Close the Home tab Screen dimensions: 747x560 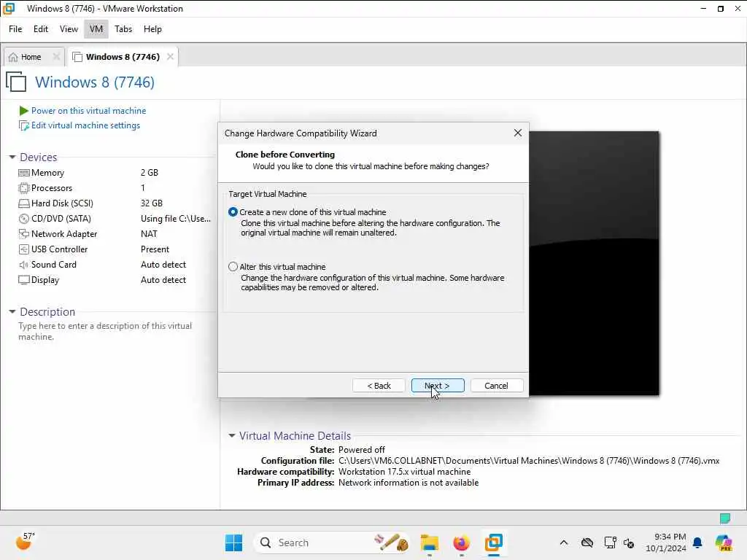coord(56,57)
